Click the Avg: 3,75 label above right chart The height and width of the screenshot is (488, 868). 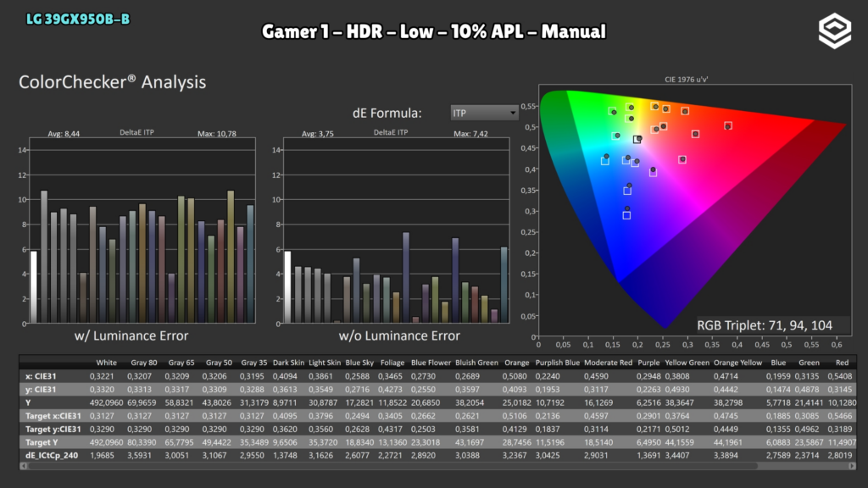(x=318, y=133)
